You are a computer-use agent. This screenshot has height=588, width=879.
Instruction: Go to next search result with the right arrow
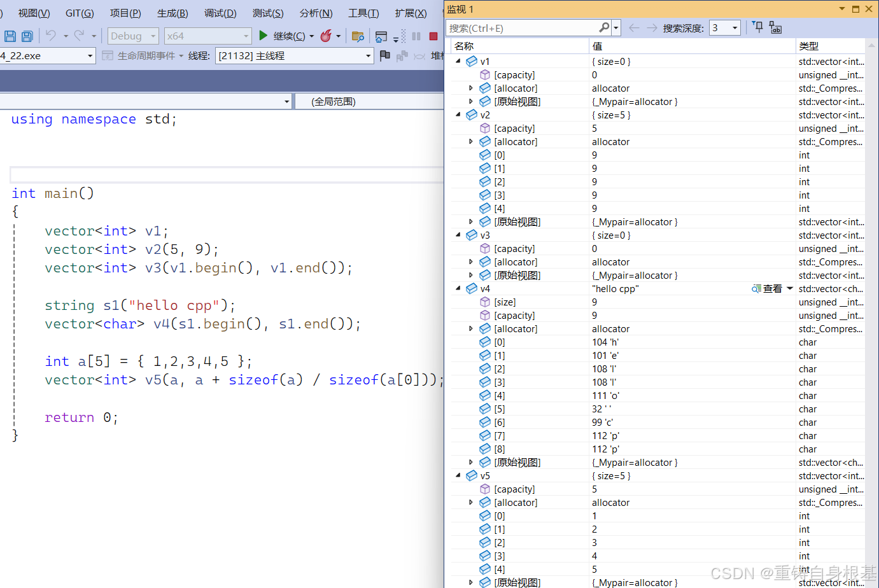click(652, 27)
